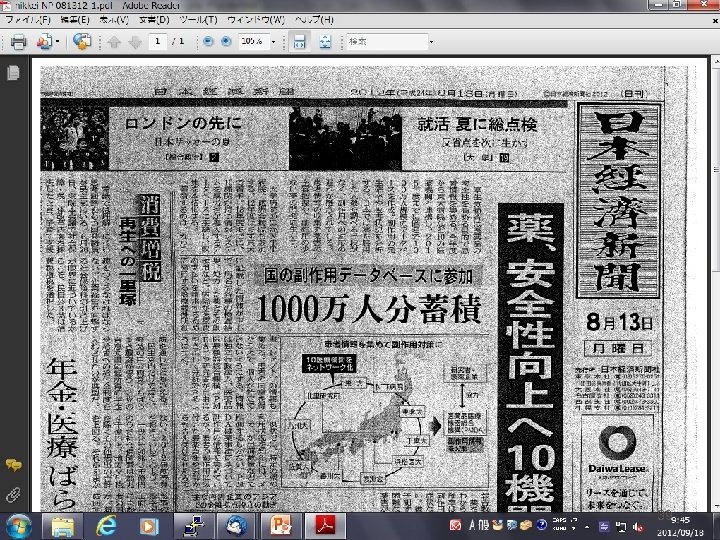Click the purple arrows tray icon
The width and height of the screenshot is (720, 540).
point(604,527)
